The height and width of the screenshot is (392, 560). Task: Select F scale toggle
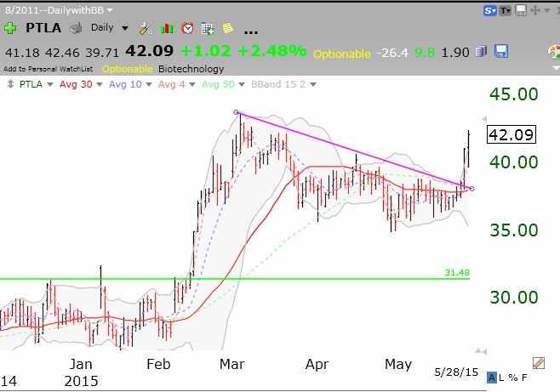(524, 378)
